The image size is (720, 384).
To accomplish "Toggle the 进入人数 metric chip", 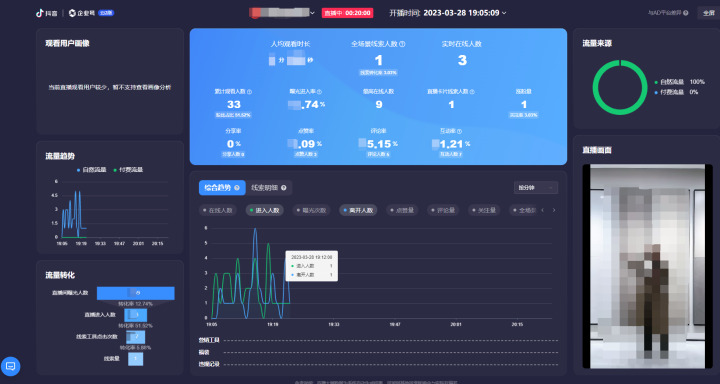I will tap(264, 210).
